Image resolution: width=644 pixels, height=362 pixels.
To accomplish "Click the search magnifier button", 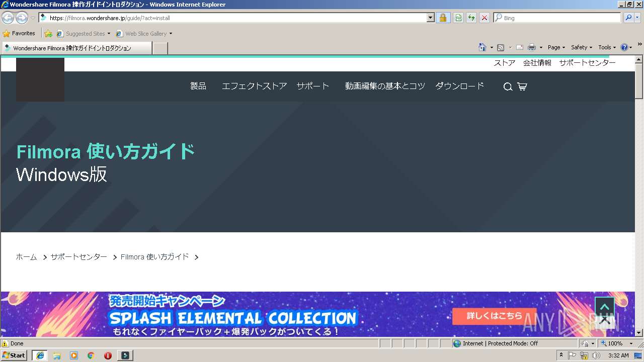I will pos(628,18).
